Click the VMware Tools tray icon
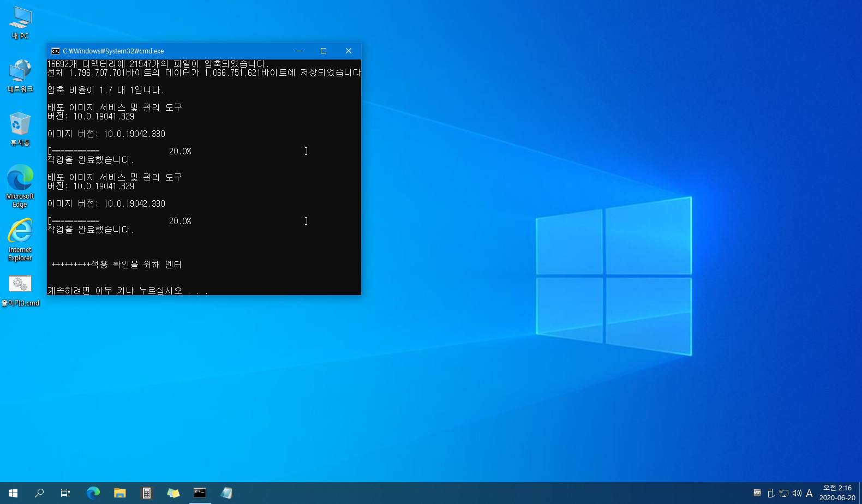This screenshot has width=862, height=504. tap(757, 493)
